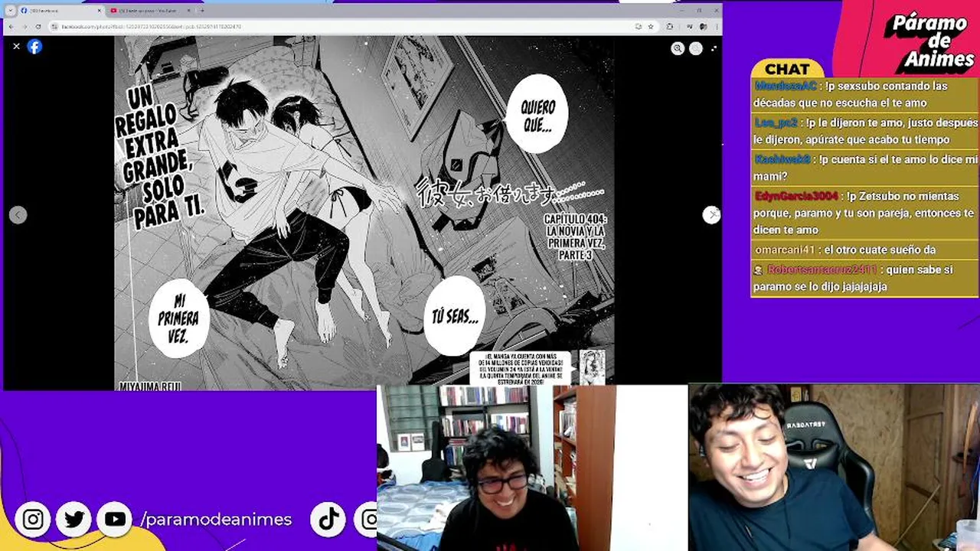View site information icon in address bar
Image resolution: width=980 pixels, height=551 pixels.
54,27
